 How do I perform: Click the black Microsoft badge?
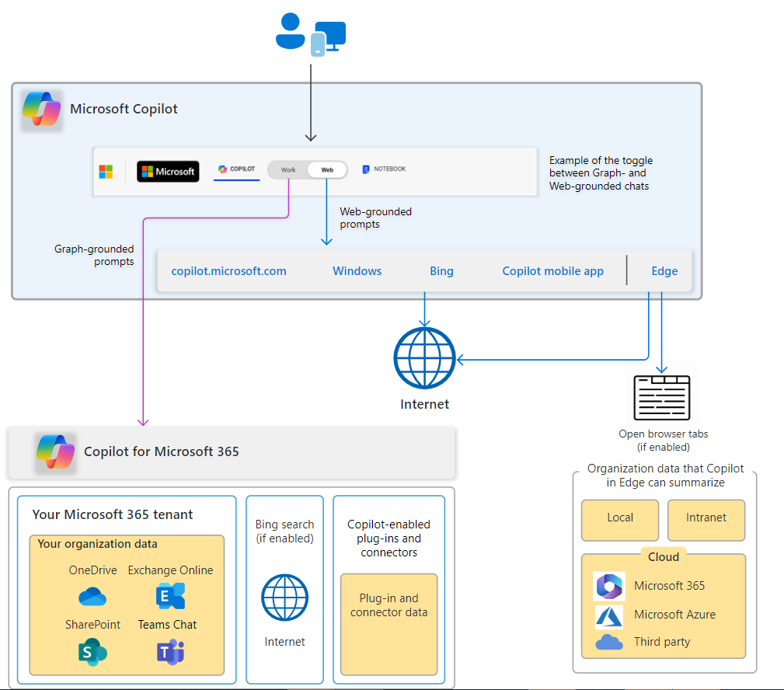[x=168, y=172]
